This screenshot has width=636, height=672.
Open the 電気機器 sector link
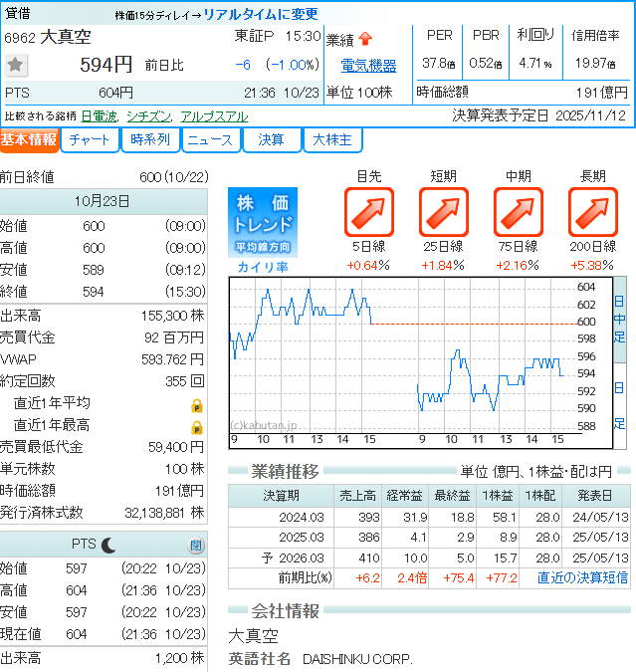tap(368, 66)
